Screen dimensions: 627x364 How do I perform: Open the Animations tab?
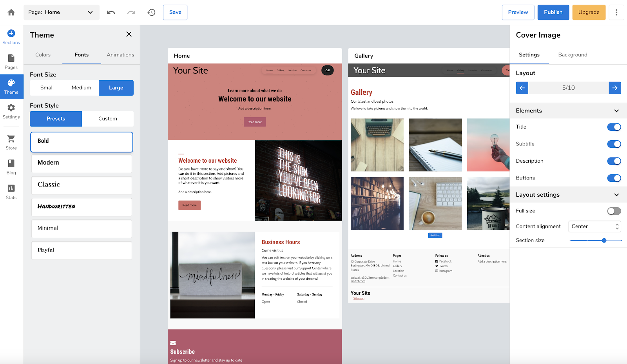point(120,55)
